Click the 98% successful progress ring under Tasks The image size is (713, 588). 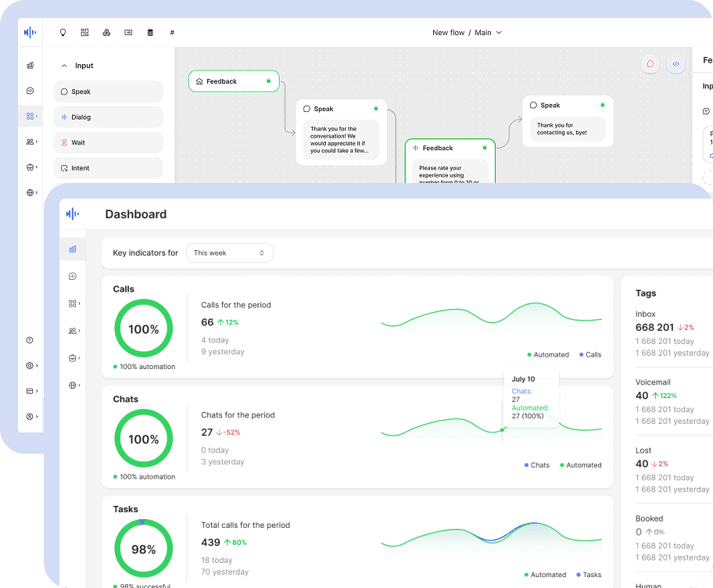(143, 548)
